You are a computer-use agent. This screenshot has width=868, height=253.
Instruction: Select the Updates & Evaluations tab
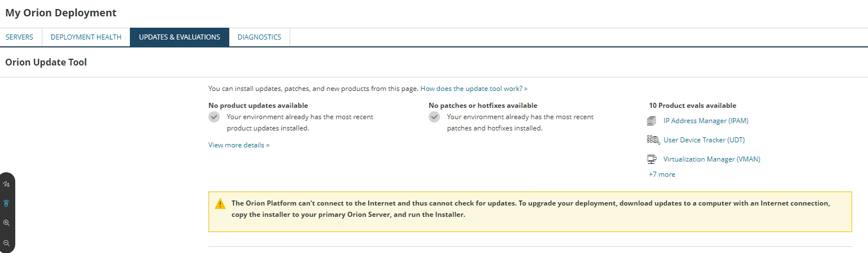coord(180,37)
